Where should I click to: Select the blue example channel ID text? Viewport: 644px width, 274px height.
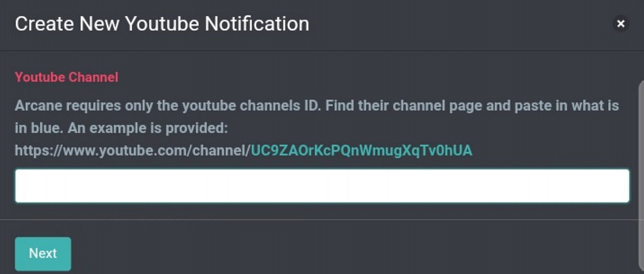pos(362,151)
